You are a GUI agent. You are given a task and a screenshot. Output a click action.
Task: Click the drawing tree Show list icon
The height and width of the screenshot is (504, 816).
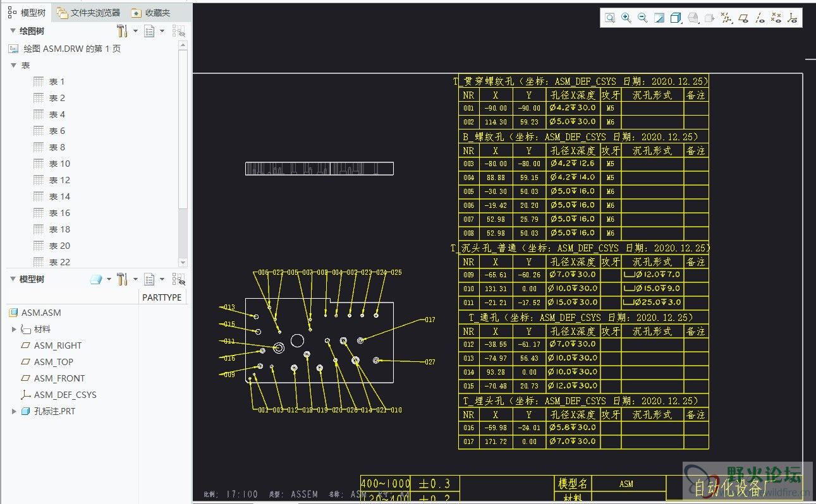[149, 31]
